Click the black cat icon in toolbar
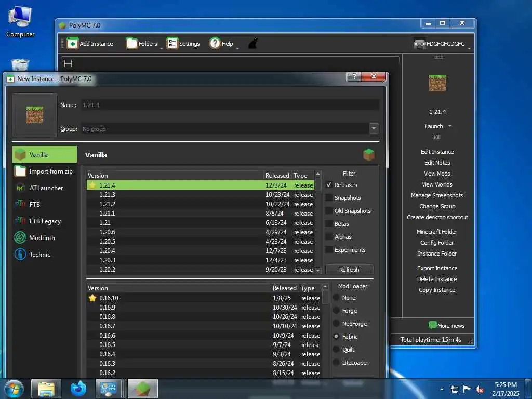 pos(253,44)
